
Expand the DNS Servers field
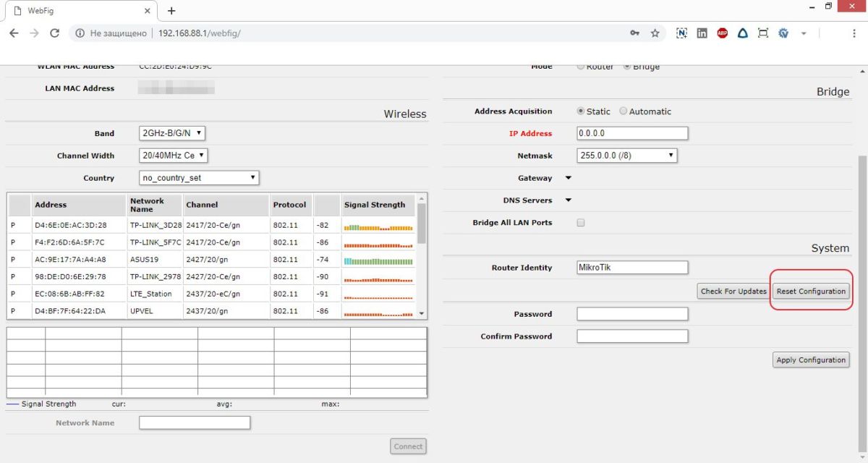click(x=568, y=200)
